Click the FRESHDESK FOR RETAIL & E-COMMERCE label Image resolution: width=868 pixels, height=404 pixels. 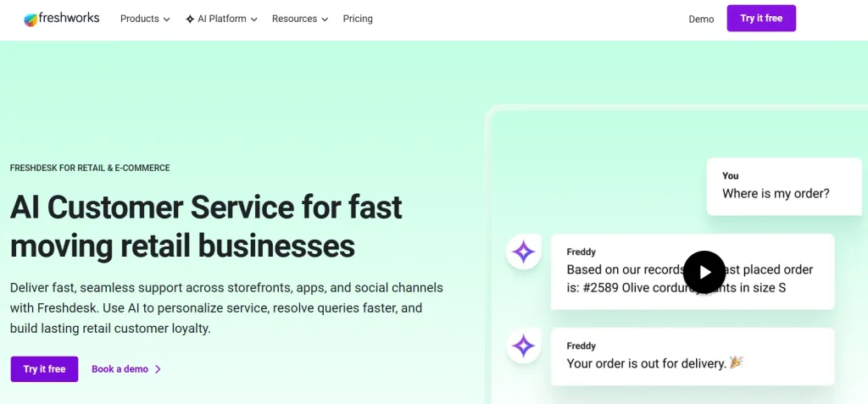coord(90,168)
